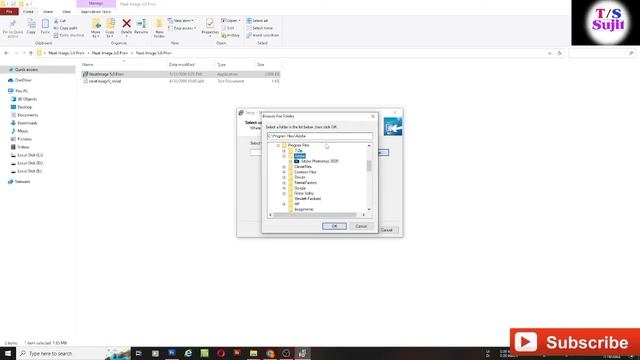Click the Properties ribbon icon
The image size is (640, 360).
pos(210,27)
